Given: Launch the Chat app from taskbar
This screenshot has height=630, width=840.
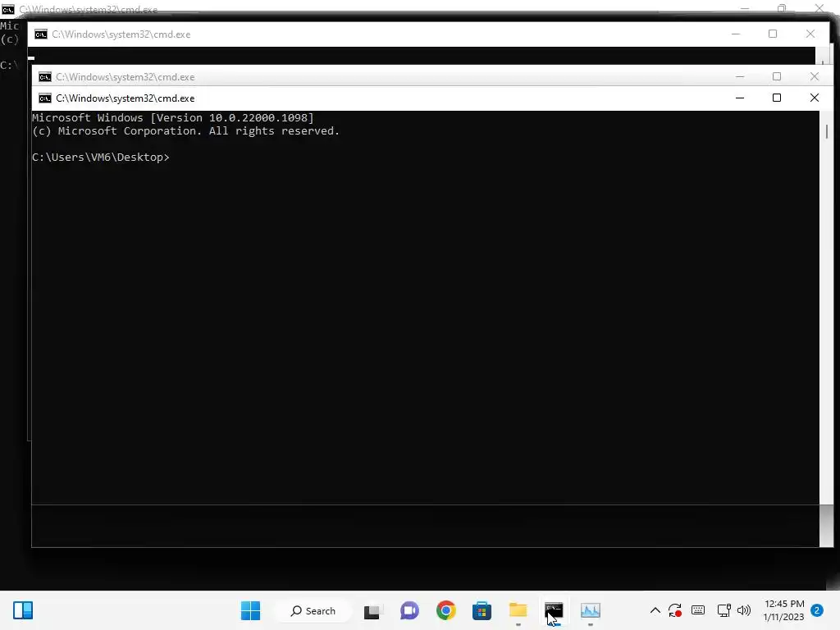Looking at the screenshot, I should coord(409,610).
